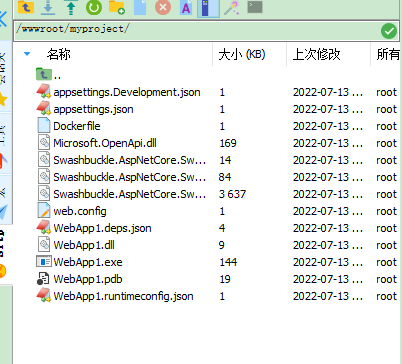The height and width of the screenshot is (364, 402).
Task: Click size value 19 of WebApp1.pdb
Action: tap(225, 279)
